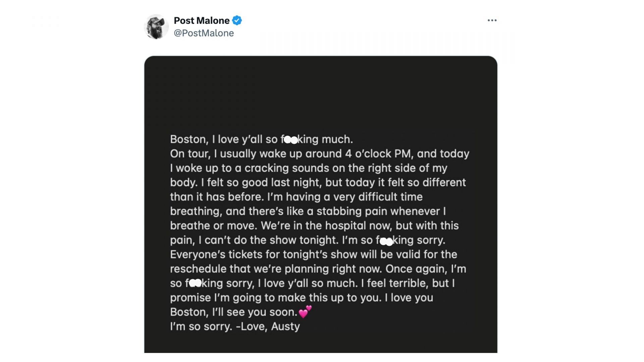Image resolution: width=644 pixels, height=362 pixels.
Task: Click the "Boston, I love y'all" opening text
Action: [x=215, y=139]
